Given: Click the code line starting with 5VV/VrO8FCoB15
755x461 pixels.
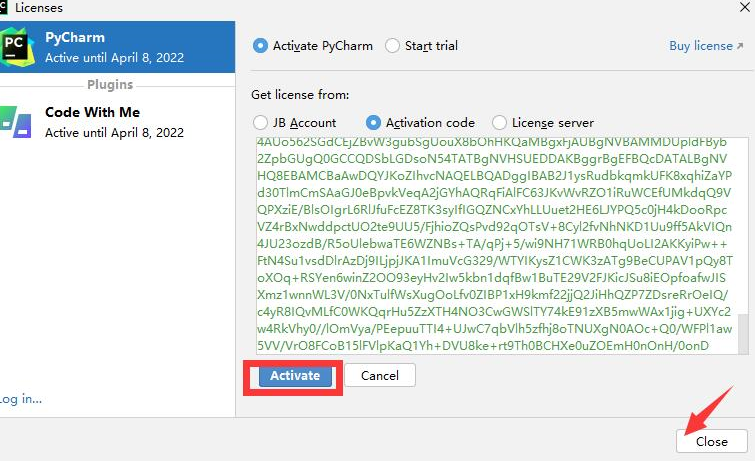Looking at the screenshot, I should point(483,346).
